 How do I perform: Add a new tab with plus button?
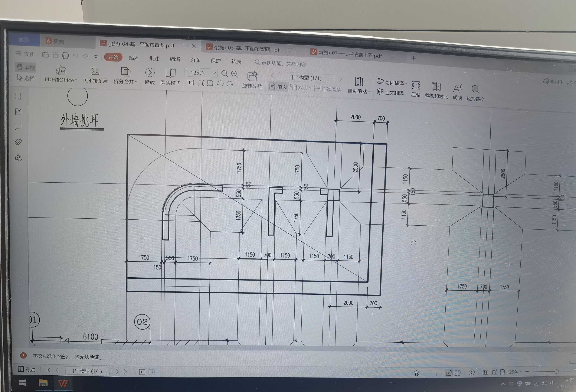coord(413,58)
